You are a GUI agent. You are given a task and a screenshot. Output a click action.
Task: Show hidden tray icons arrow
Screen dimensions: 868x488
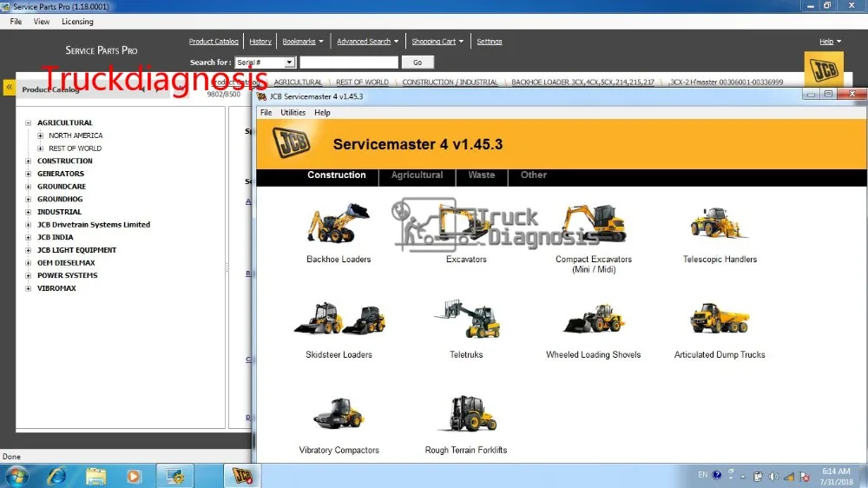[x=743, y=477]
